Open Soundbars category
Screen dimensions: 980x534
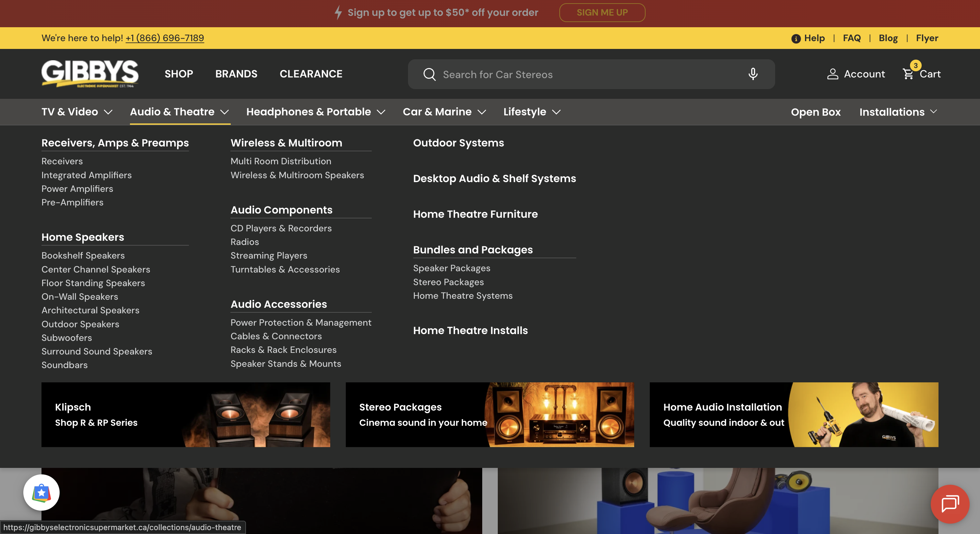coord(64,365)
